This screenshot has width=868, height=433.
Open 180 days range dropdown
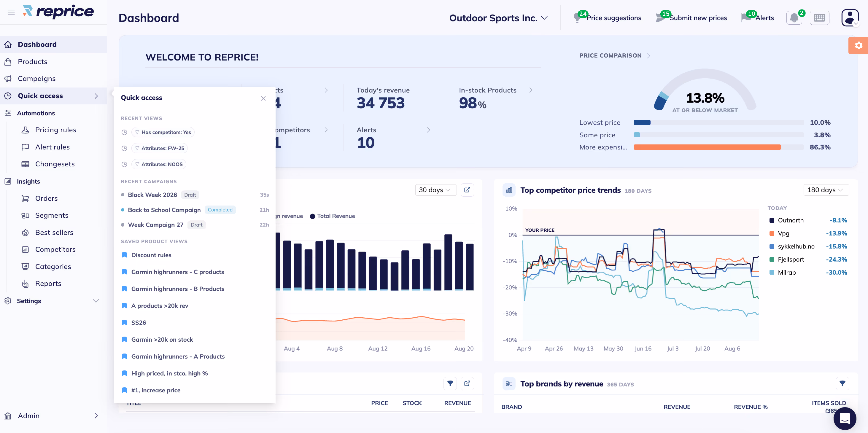click(x=826, y=190)
